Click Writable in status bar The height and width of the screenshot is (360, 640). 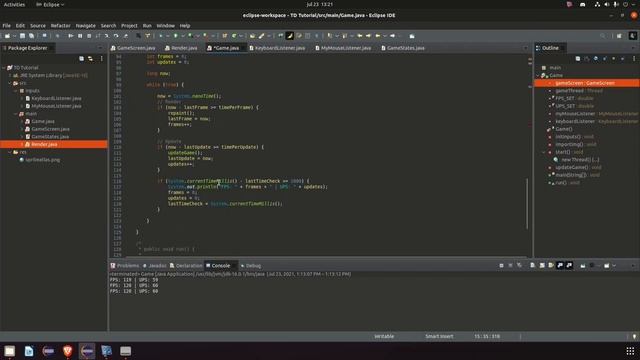pyautogui.click(x=384, y=336)
